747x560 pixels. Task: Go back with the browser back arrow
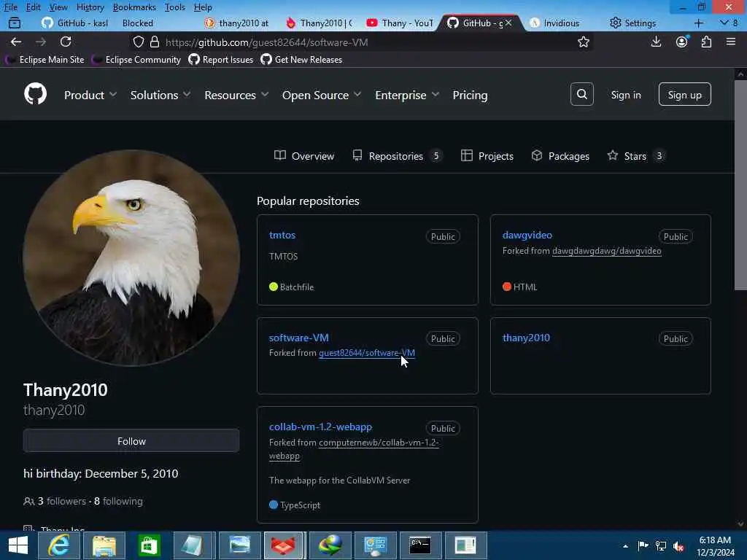coord(16,42)
